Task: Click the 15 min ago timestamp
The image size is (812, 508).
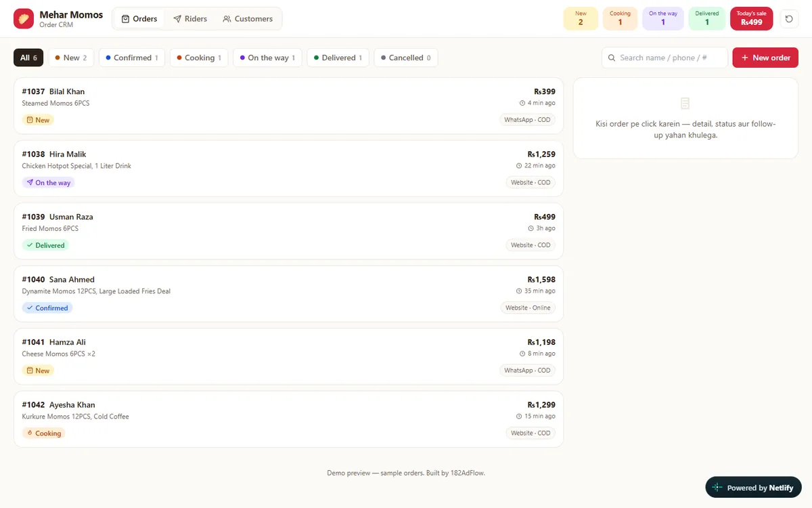Action: coord(540,417)
